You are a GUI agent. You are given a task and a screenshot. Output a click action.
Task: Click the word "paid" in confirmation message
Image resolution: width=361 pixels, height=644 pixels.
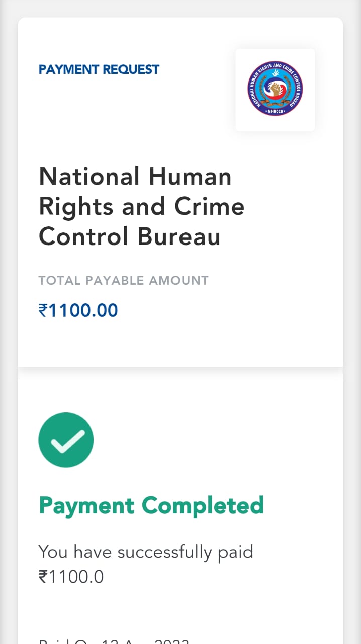pyautogui.click(x=235, y=552)
